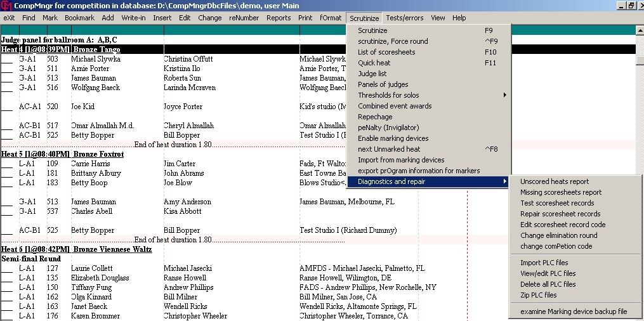Select Change elimination round
This screenshot has height=321, width=644.
pos(575,235)
